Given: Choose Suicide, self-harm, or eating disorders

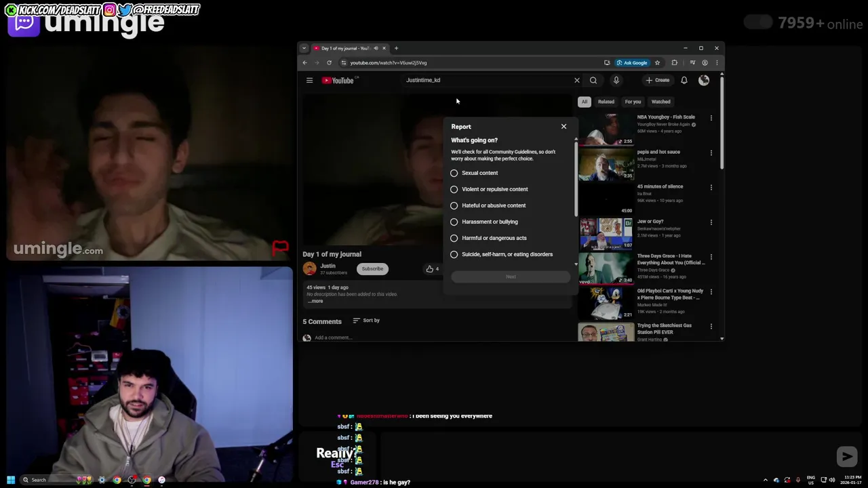Looking at the screenshot, I should pyautogui.click(x=454, y=254).
